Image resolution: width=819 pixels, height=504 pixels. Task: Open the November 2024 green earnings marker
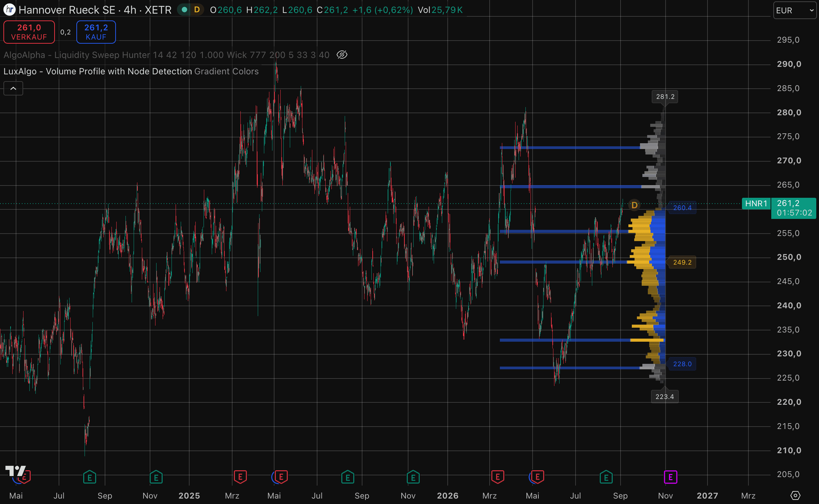tap(156, 477)
